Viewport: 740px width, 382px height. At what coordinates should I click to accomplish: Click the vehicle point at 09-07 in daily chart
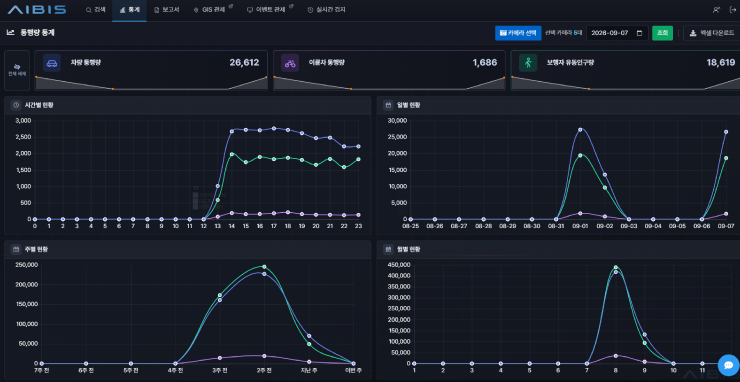pos(726,132)
